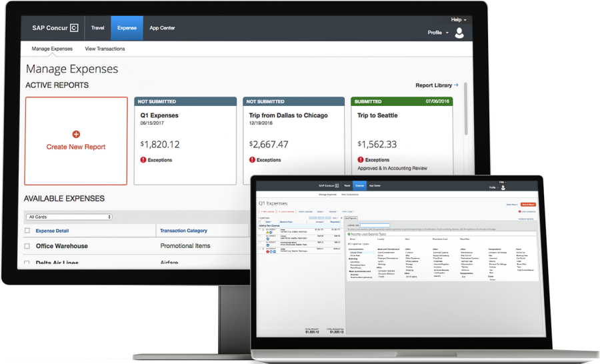Sort by the Date column on the laptop
Screen dimensions: 600x364
pyautogui.click(x=268, y=222)
